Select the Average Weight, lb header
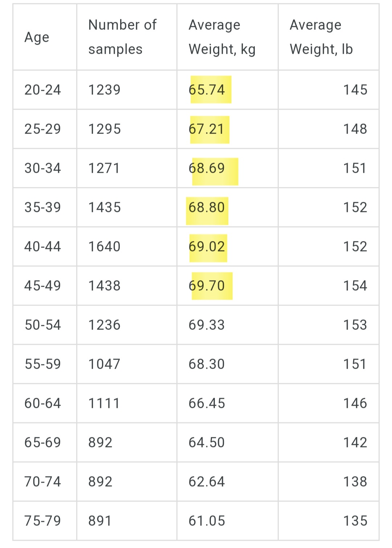The image size is (392, 548). [x=321, y=37]
